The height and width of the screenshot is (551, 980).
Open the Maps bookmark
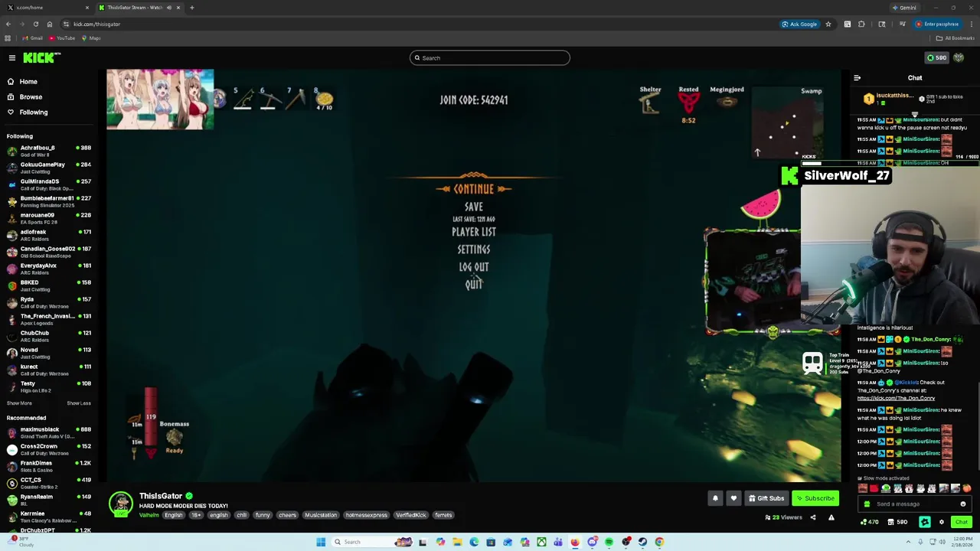click(91, 38)
